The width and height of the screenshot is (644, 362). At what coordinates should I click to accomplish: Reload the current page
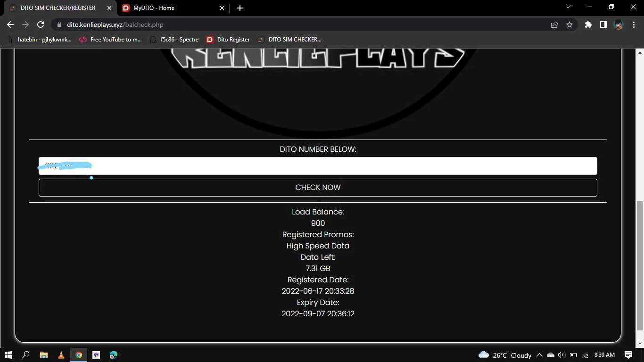tap(41, 25)
